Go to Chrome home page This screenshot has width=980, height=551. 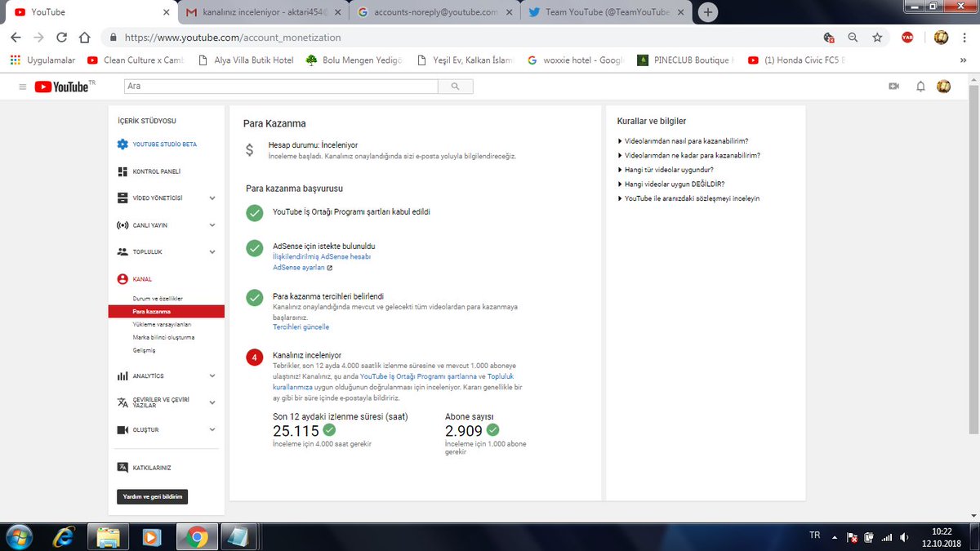click(x=84, y=38)
